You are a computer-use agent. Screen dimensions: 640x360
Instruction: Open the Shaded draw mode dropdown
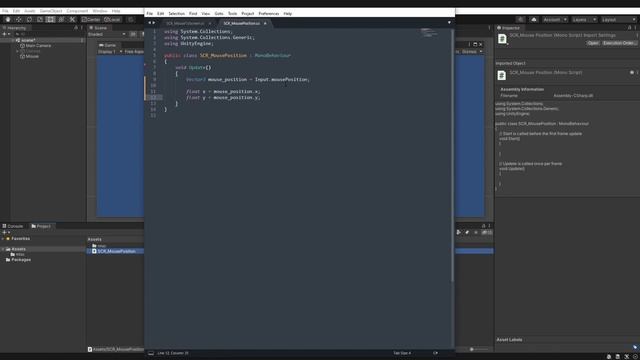click(x=107, y=34)
